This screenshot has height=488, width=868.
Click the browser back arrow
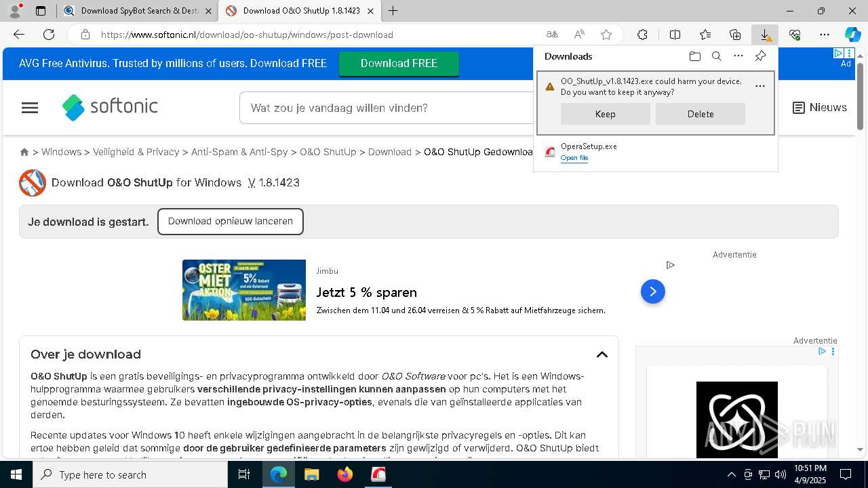click(x=19, y=35)
